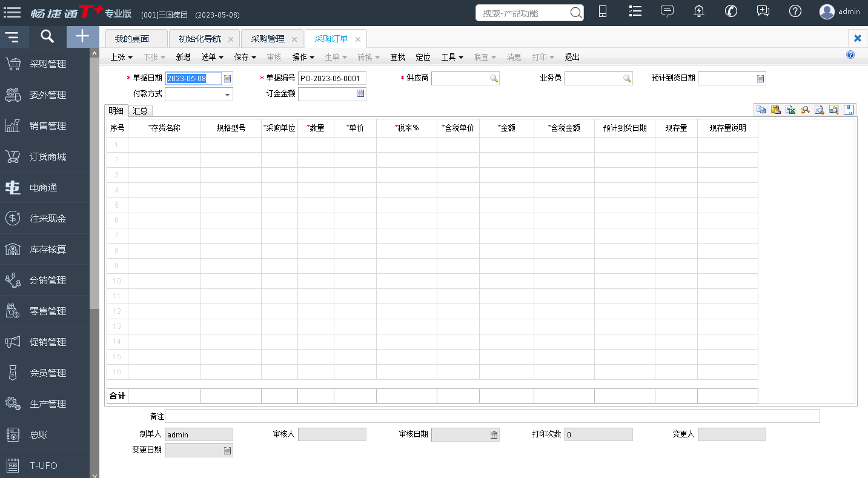
Task: Click the admin user avatar
Action: (827, 12)
